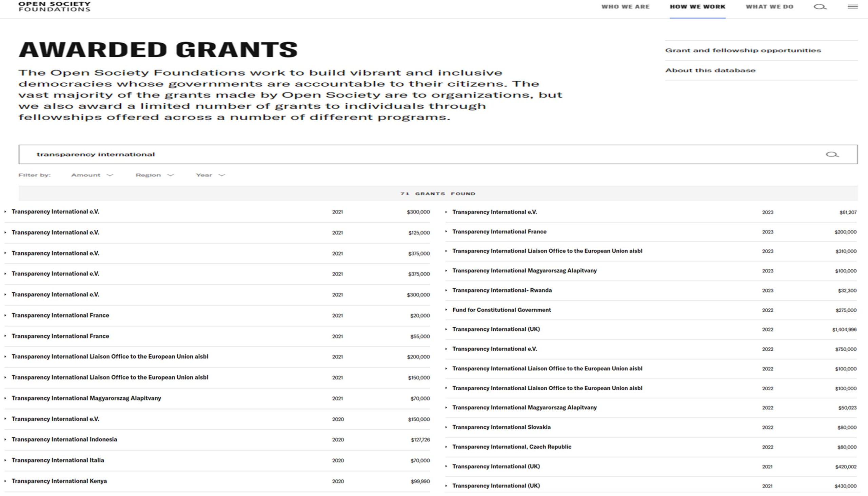This screenshot has width=868, height=496.
Task: Expand Transparency International Indonesia grant
Action: [217, 439]
